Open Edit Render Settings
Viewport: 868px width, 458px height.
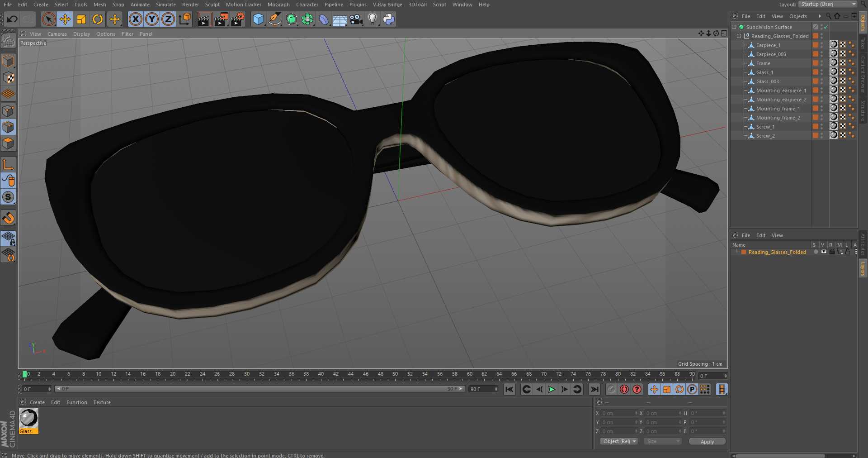(x=237, y=19)
